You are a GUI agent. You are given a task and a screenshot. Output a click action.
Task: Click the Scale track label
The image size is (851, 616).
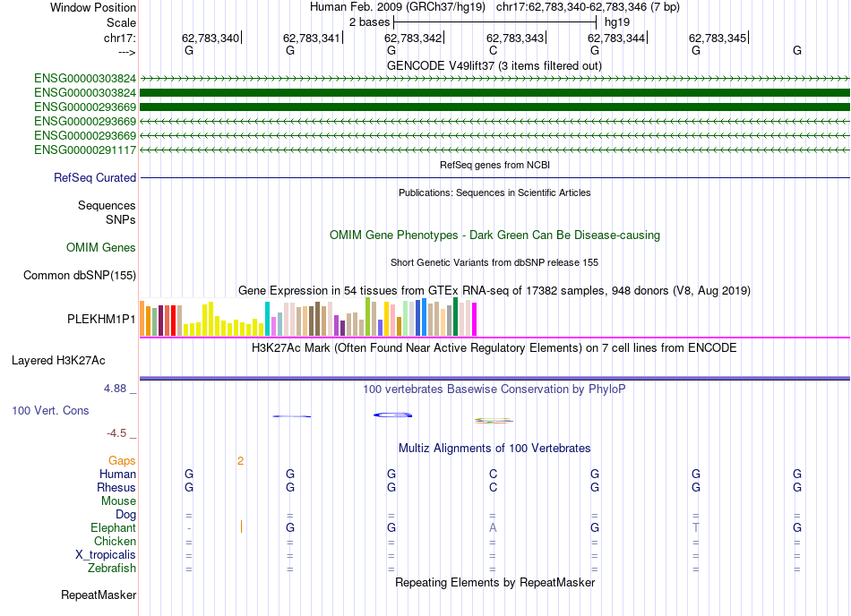pos(121,22)
